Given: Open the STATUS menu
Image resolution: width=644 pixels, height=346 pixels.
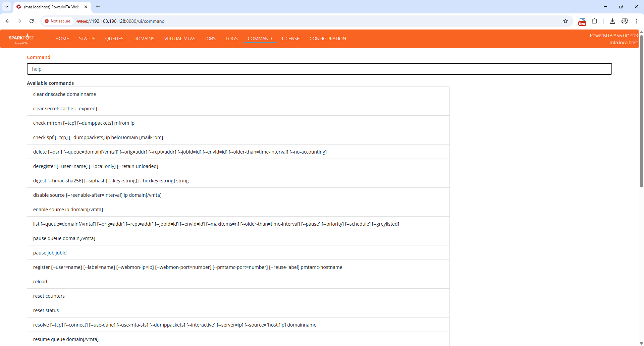Looking at the screenshot, I should [87, 39].
